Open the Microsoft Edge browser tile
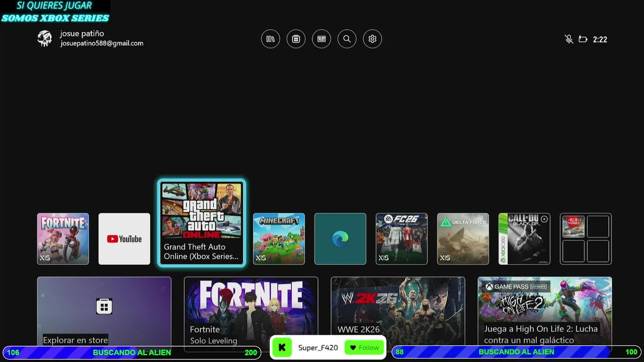Image resolution: width=644 pixels, height=362 pixels. 340,239
